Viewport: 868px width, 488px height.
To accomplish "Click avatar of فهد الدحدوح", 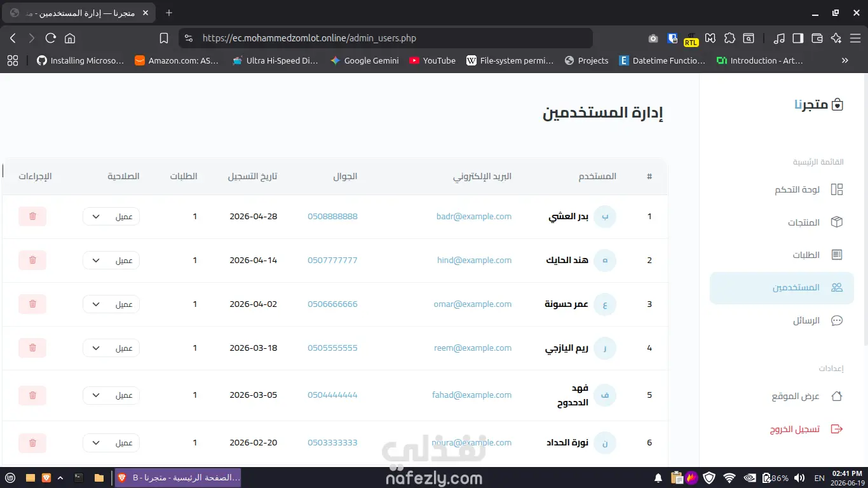I will point(605,395).
